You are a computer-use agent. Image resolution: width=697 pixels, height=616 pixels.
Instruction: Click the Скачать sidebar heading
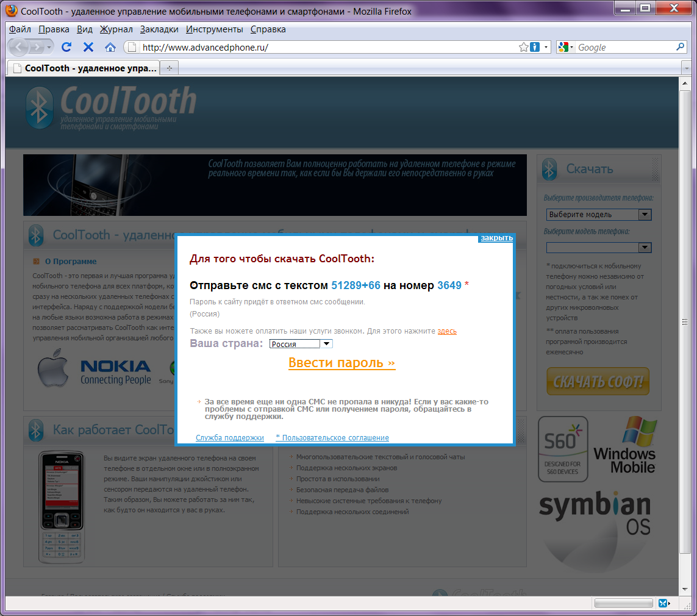(590, 169)
